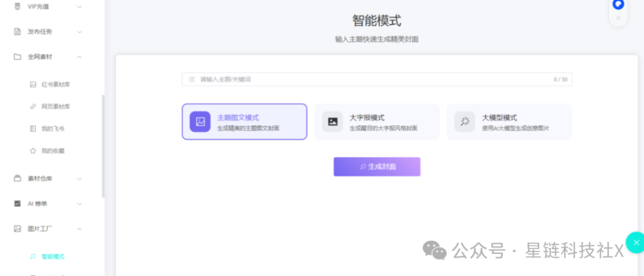Click the blue circle icon in the top-right widget

[x=618, y=4]
